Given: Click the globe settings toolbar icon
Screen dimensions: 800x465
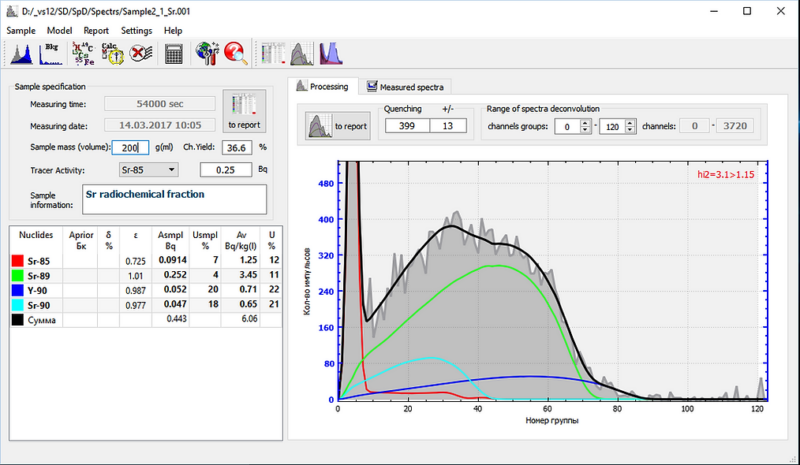Looking at the screenshot, I should click(208, 53).
